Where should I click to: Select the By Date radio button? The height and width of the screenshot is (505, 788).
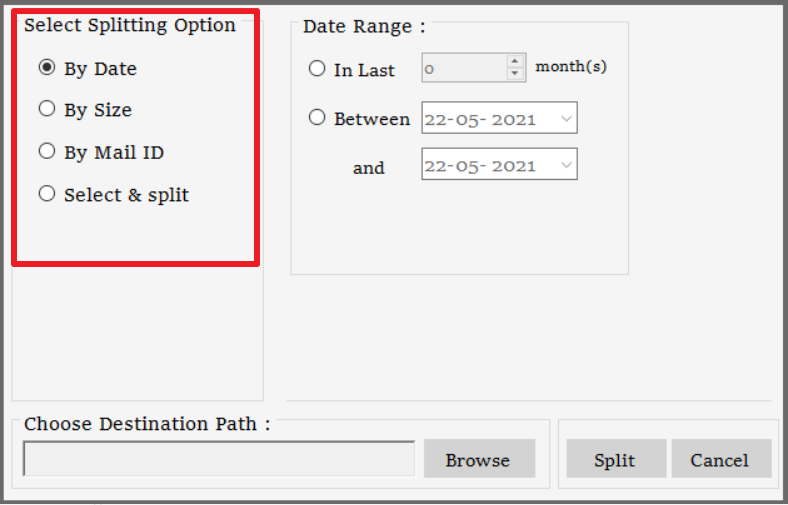[x=47, y=68]
